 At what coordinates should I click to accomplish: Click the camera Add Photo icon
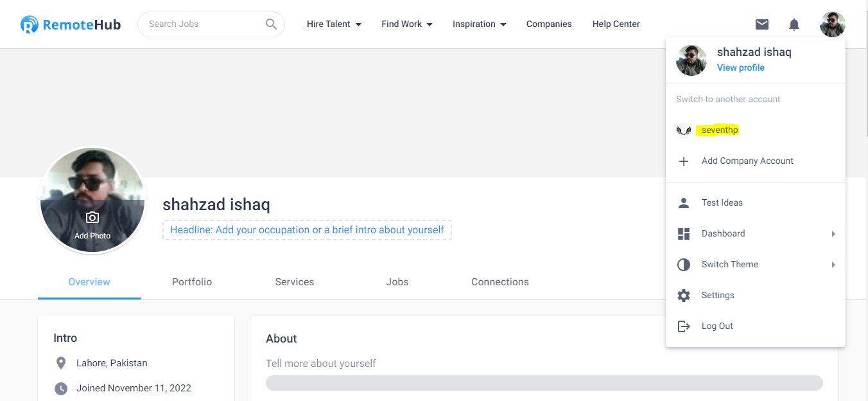[92, 218]
